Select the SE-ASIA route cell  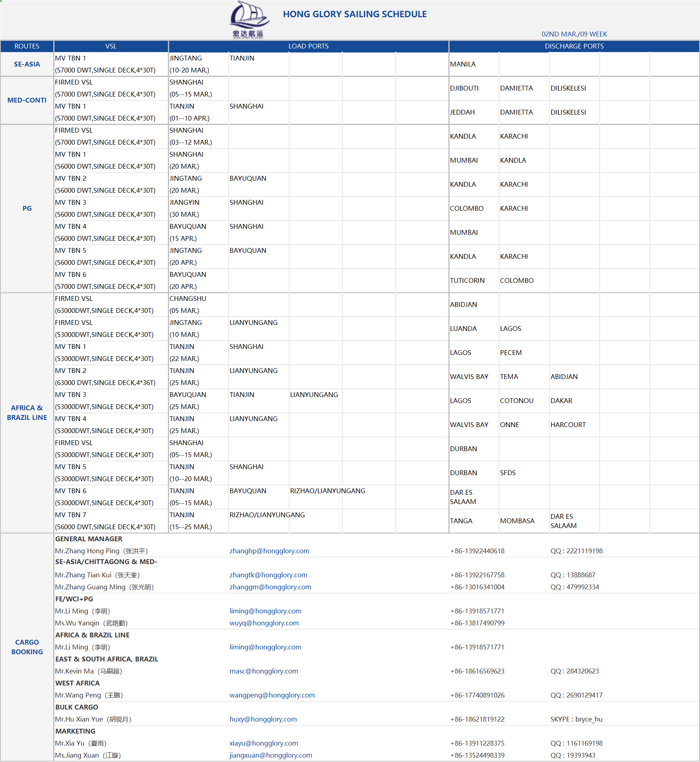tap(27, 64)
